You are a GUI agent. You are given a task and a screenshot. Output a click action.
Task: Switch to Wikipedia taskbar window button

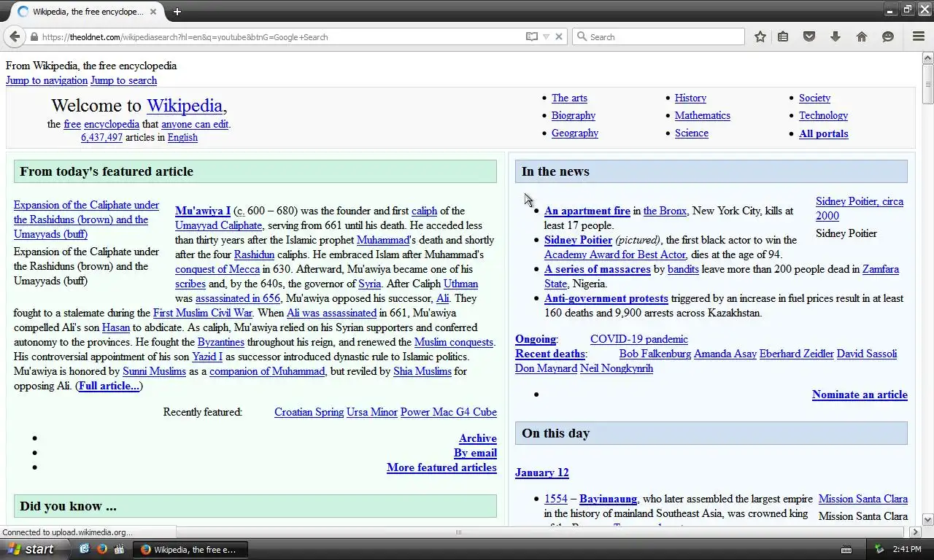[190, 549]
